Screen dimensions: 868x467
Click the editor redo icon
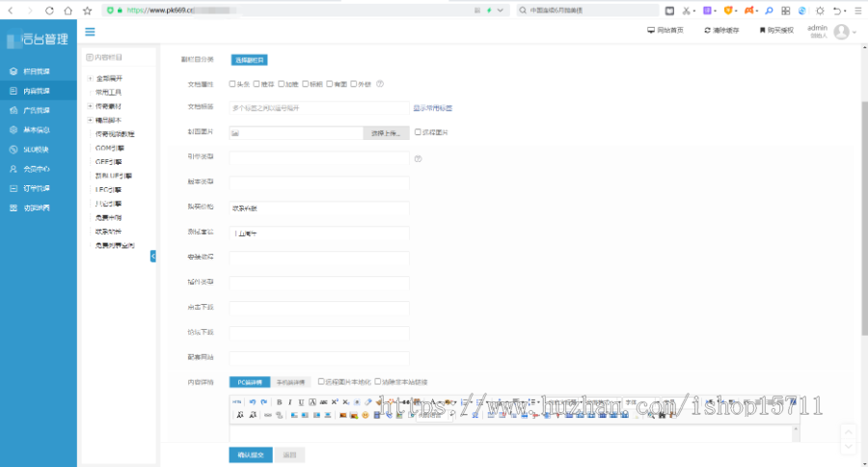[264, 402]
